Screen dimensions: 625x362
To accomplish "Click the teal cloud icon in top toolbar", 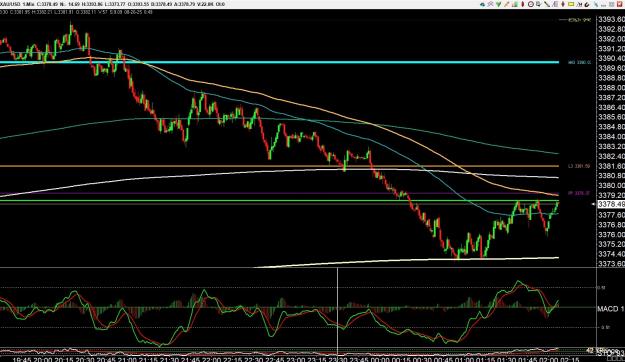I will coord(482,4).
